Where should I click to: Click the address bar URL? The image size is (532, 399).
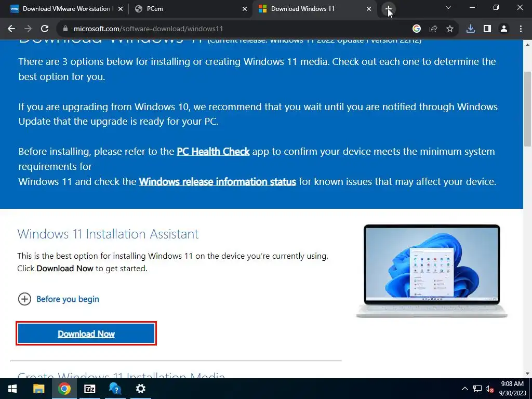pyautogui.click(x=148, y=29)
